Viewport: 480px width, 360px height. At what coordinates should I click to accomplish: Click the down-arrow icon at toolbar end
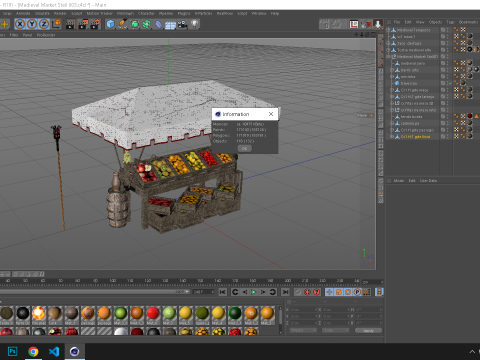(378, 24)
